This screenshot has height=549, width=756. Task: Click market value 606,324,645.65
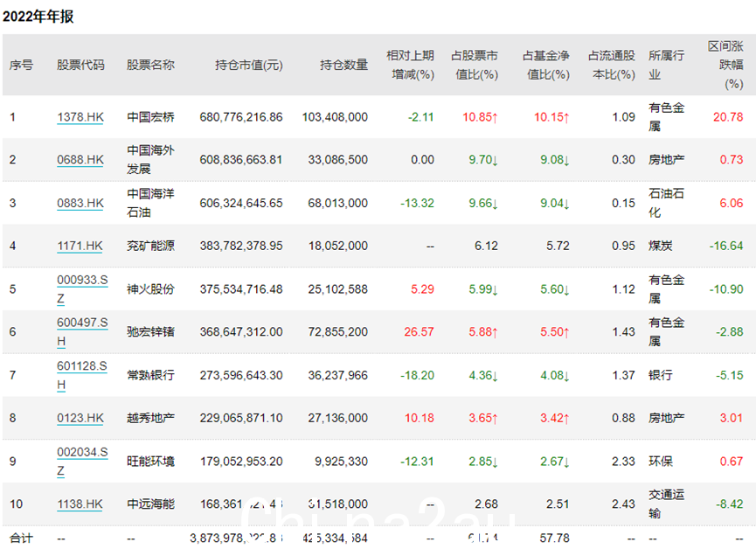241,203
